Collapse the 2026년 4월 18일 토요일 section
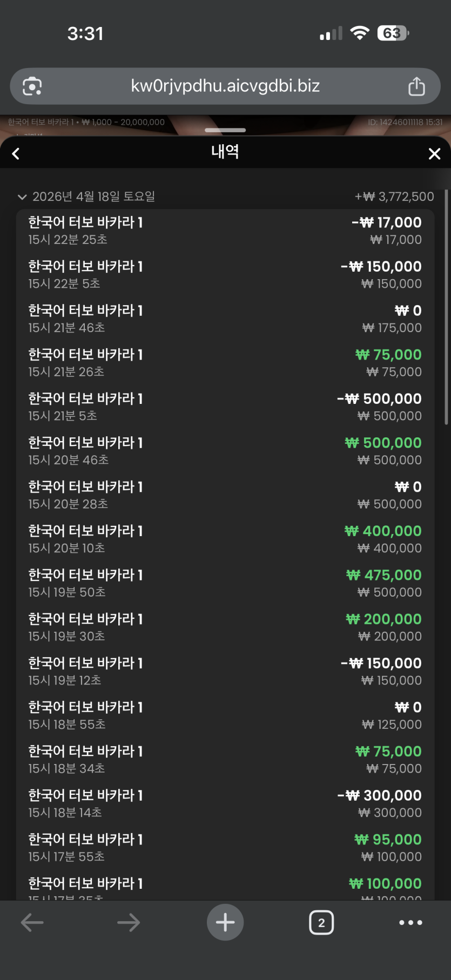This screenshot has width=451, height=980. coord(22,197)
